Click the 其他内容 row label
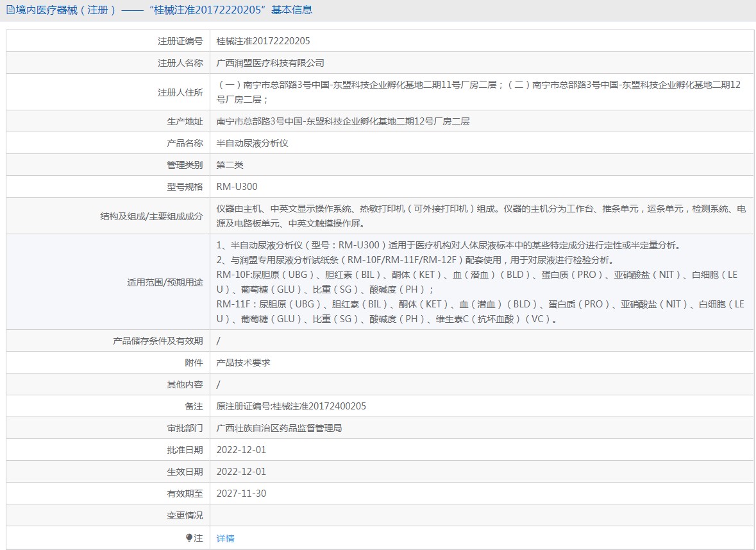The height and width of the screenshot is (550, 756). point(185,384)
